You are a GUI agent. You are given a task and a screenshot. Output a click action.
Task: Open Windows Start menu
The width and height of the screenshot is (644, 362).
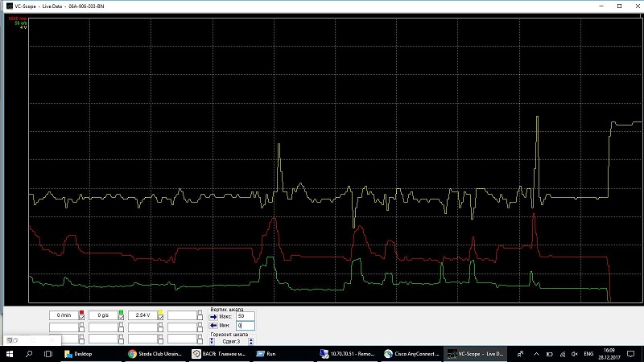point(10,353)
